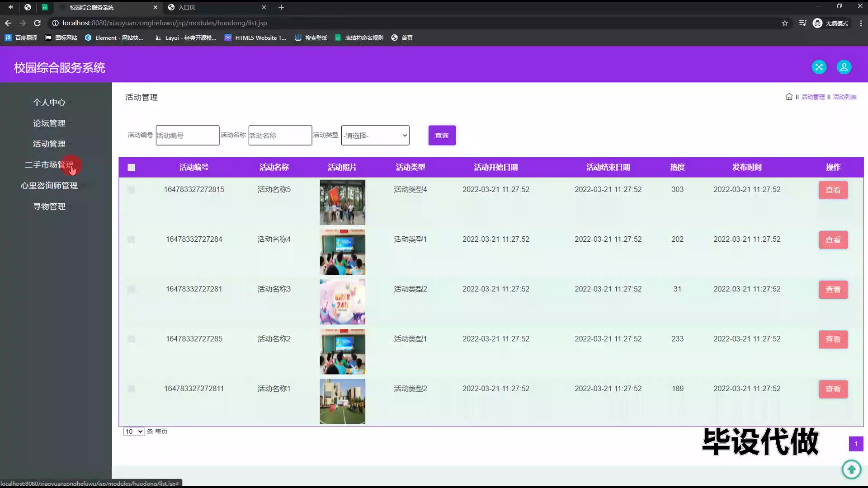Expand 论坛管理 in the sidebar

49,123
